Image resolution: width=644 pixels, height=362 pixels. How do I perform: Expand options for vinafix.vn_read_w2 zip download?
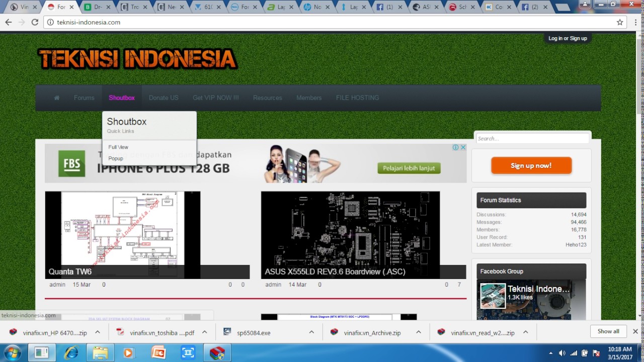point(525,332)
